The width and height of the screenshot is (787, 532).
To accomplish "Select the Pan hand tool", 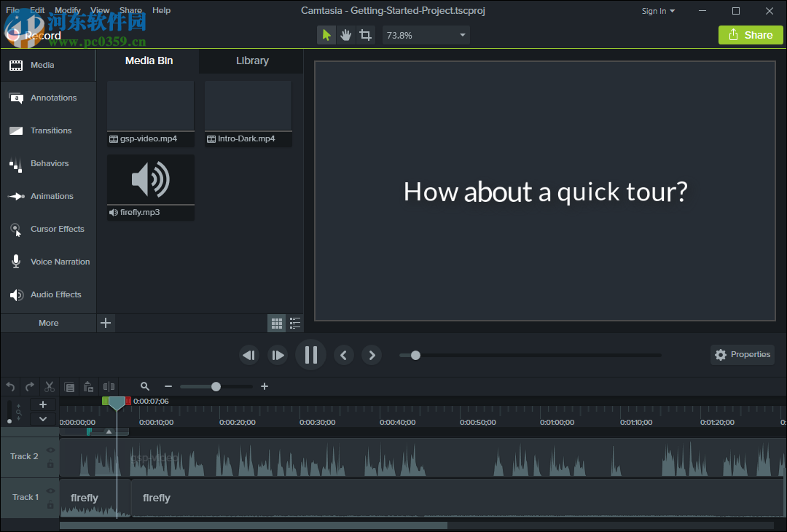I will click(345, 34).
